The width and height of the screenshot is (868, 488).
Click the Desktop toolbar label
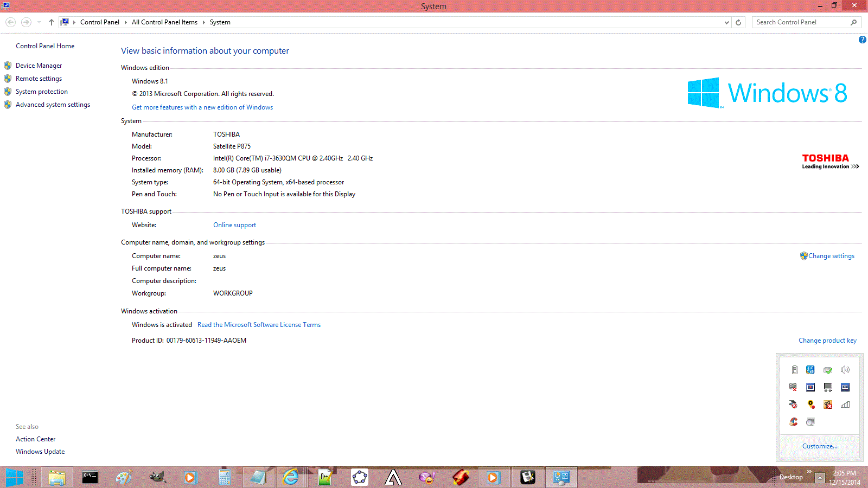click(x=791, y=477)
